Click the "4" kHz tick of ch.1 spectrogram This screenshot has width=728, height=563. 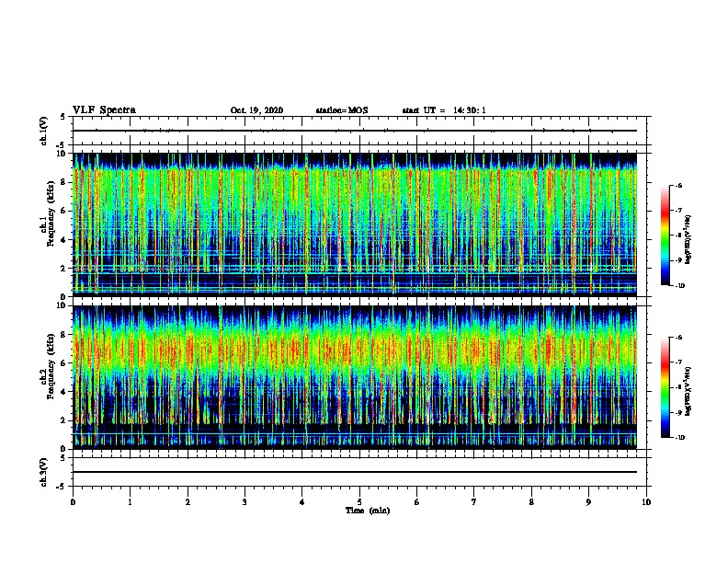coord(63,240)
